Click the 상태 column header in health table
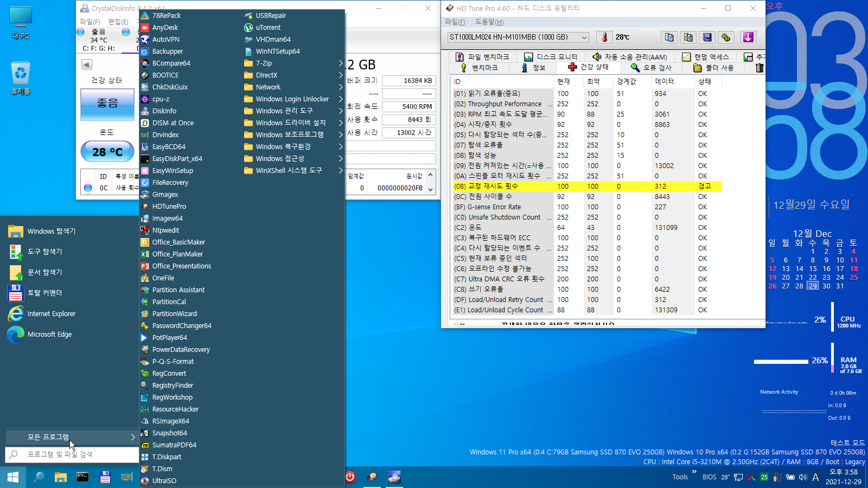 [x=708, y=81]
